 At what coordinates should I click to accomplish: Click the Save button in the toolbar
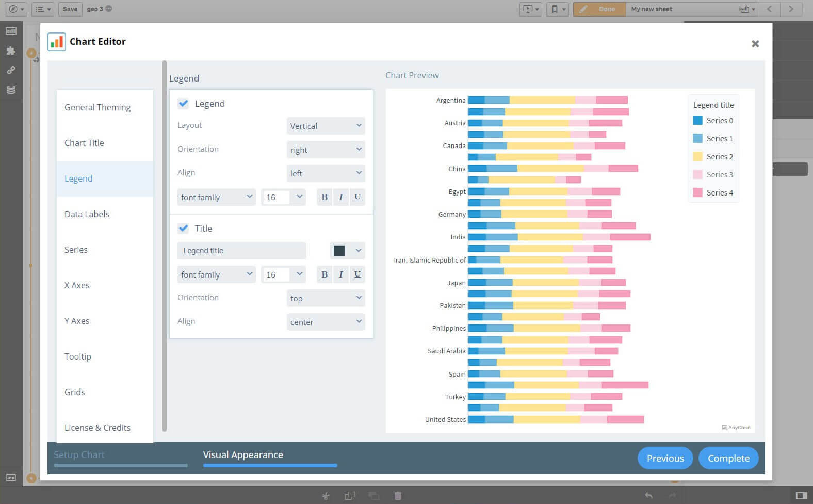point(70,9)
